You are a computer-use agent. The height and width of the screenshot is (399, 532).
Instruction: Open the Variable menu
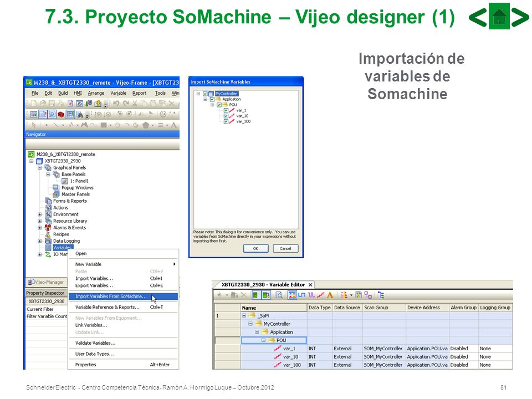pos(118,93)
